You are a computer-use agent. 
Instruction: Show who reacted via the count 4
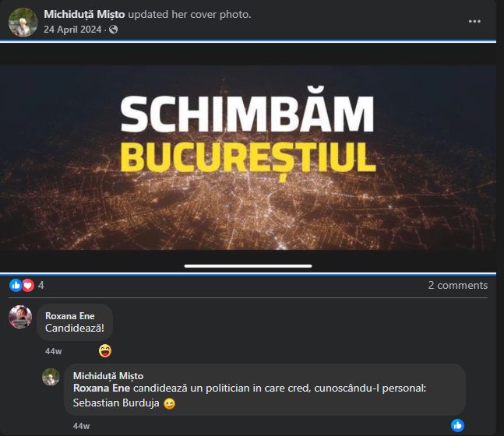pyautogui.click(x=41, y=285)
